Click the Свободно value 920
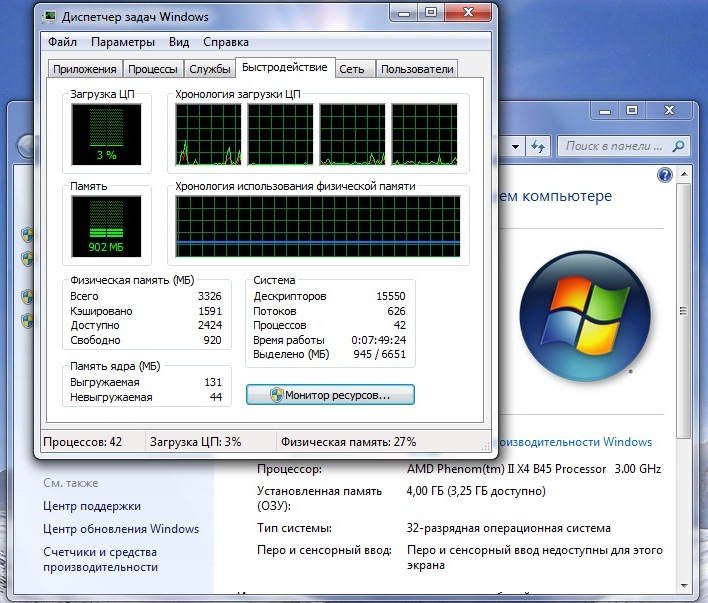Image resolution: width=708 pixels, height=603 pixels. (x=212, y=340)
